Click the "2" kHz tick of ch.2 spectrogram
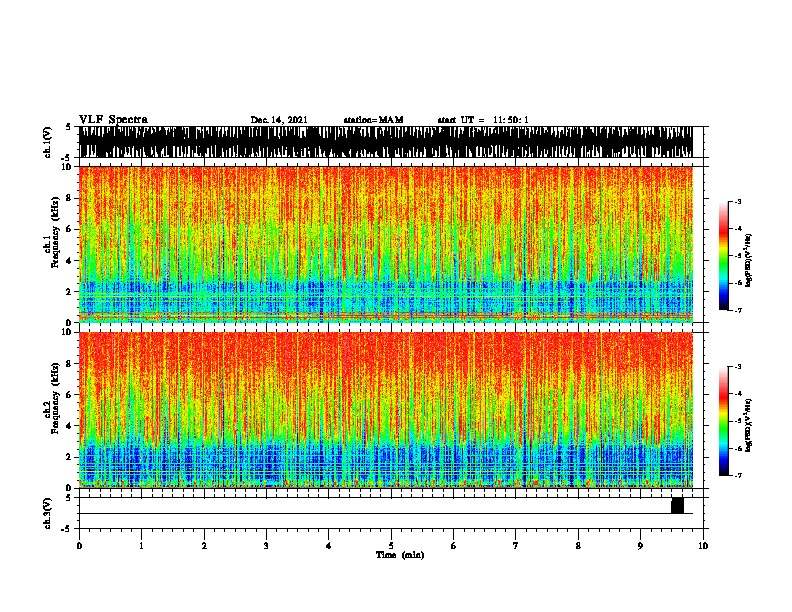Viewport: 792px width, 612px height. coord(70,457)
